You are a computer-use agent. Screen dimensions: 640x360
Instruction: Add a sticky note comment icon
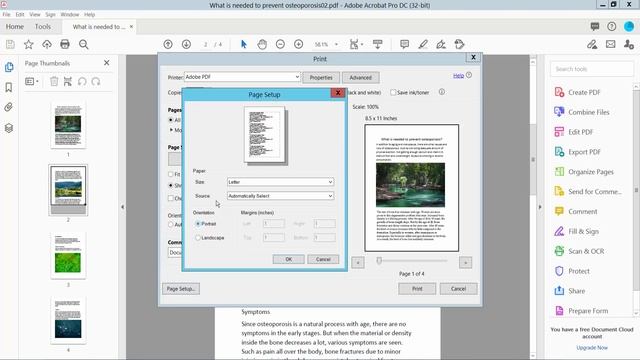[404, 44]
